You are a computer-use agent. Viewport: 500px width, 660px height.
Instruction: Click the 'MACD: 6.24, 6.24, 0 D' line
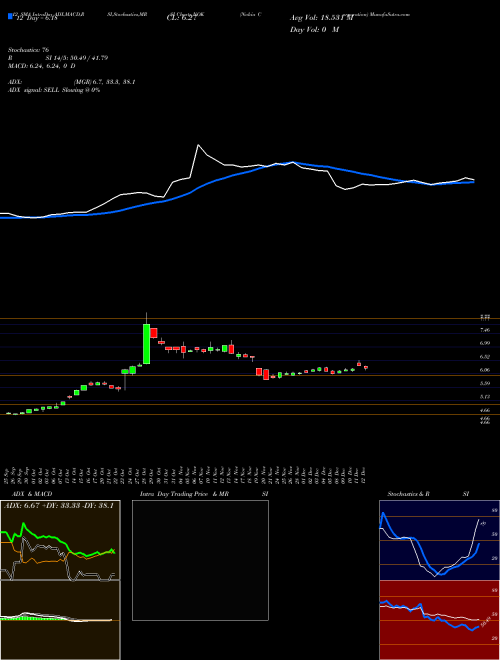(41, 66)
